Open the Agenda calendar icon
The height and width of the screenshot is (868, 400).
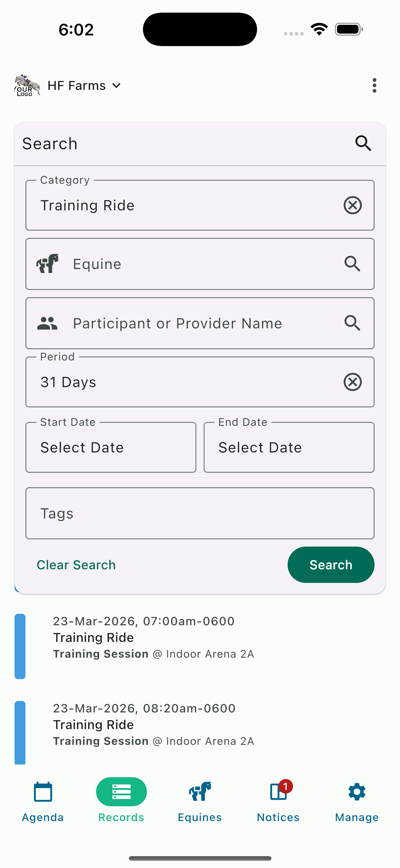tap(42, 792)
